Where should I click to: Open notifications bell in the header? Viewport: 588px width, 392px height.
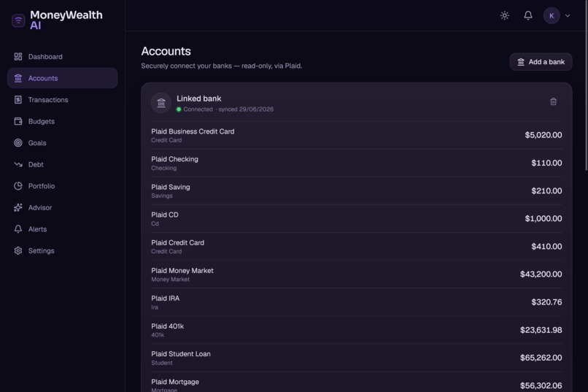528,15
